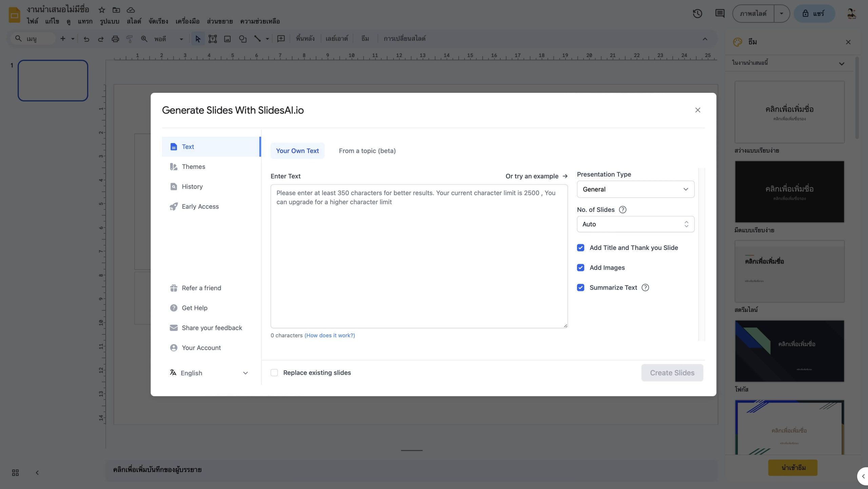The width and height of the screenshot is (868, 489).
Task: Select the Your Own Text tab
Action: pyautogui.click(x=297, y=151)
